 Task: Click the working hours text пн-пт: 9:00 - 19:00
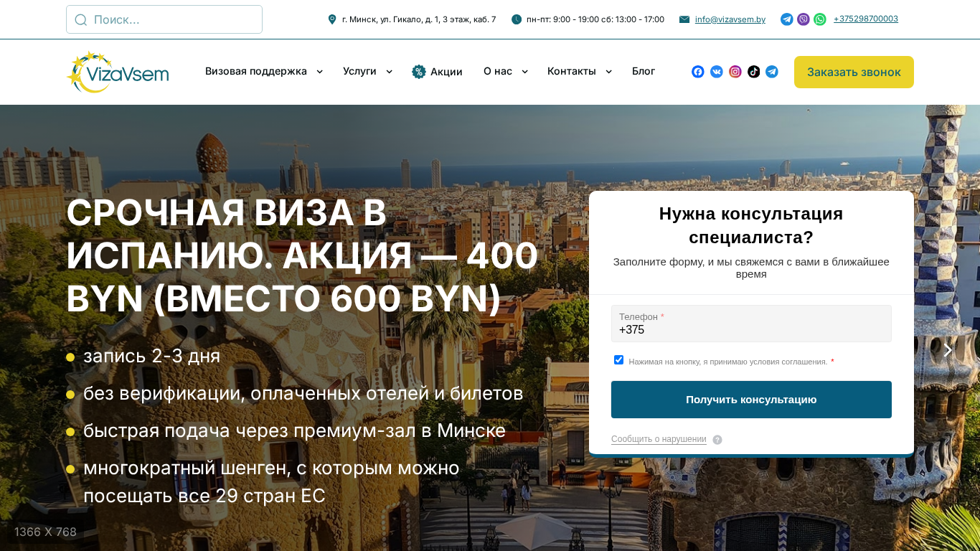coord(595,19)
